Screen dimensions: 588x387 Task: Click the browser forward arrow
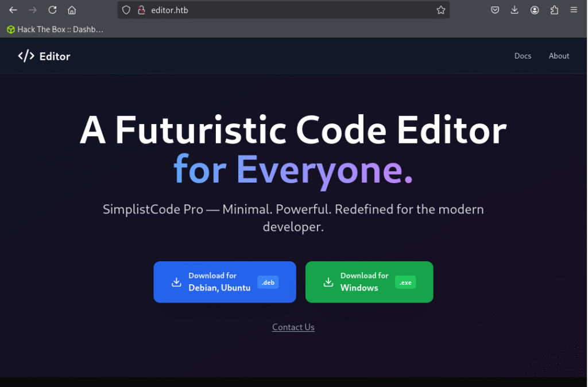pos(33,10)
